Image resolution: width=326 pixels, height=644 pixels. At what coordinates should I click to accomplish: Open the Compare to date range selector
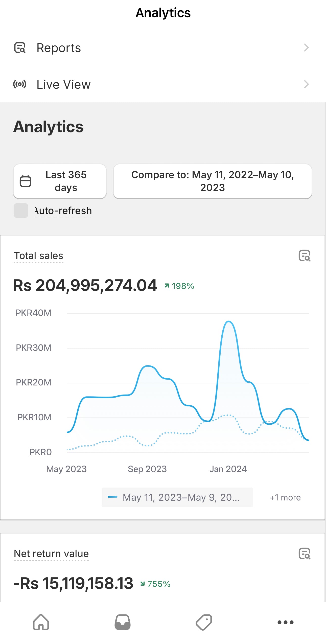[213, 181]
